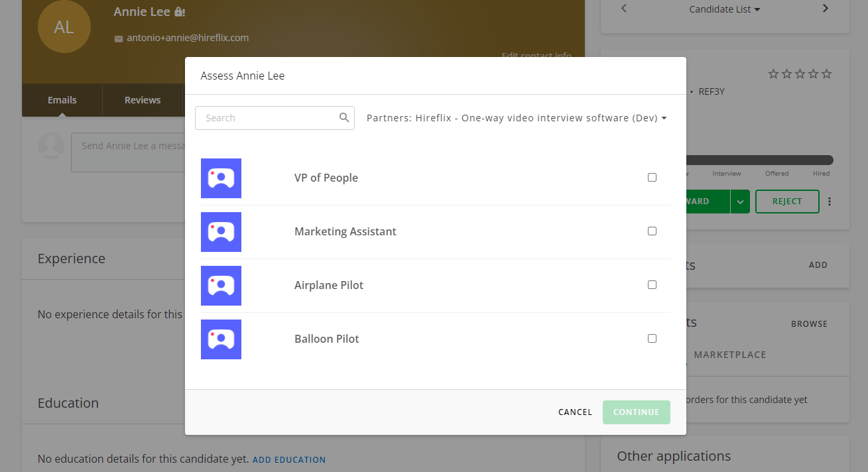Click the Education section heading
Viewport: 868px width, 472px height.
pyautogui.click(x=68, y=403)
